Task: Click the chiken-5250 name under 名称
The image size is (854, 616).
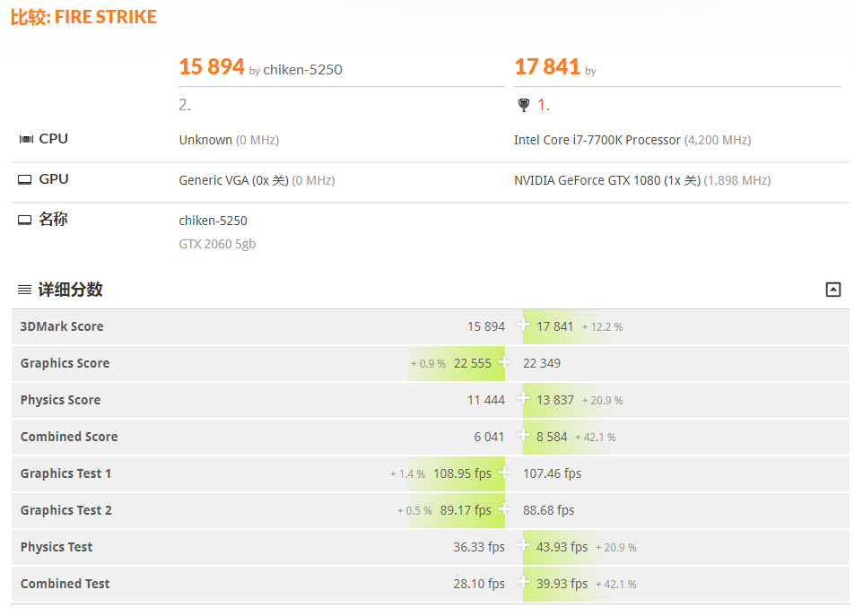Action: click(x=213, y=221)
